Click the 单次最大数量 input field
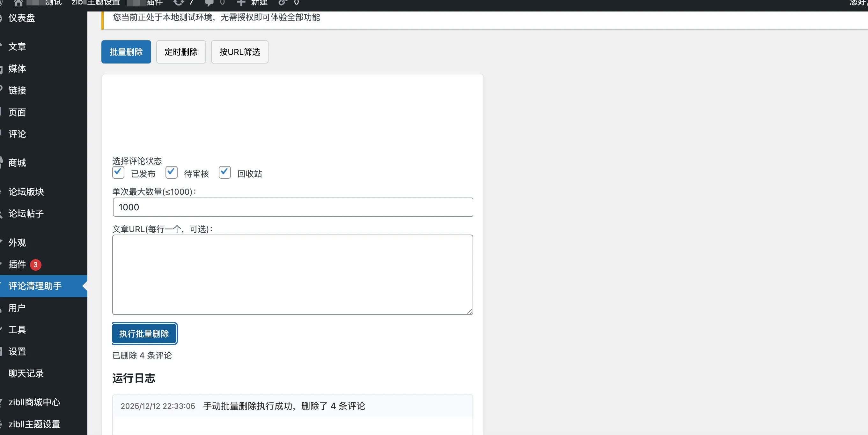Image resolution: width=868 pixels, height=435 pixels. click(x=292, y=207)
